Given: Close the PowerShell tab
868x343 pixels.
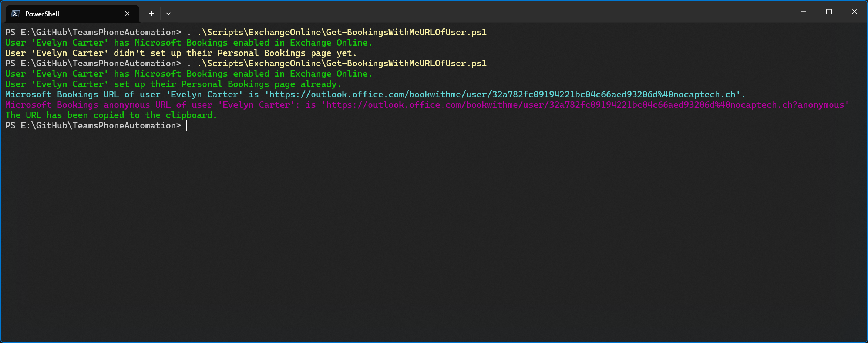Looking at the screenshot, I should (x=127, y=14).
